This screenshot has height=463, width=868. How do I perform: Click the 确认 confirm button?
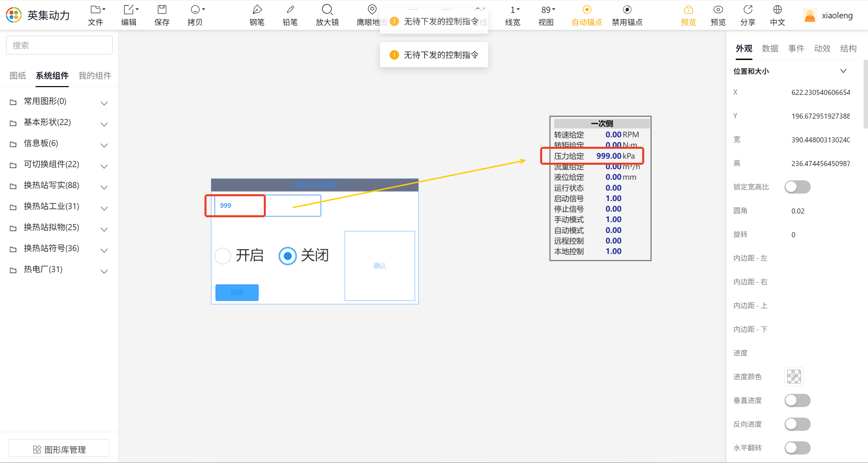coord(380,266)
